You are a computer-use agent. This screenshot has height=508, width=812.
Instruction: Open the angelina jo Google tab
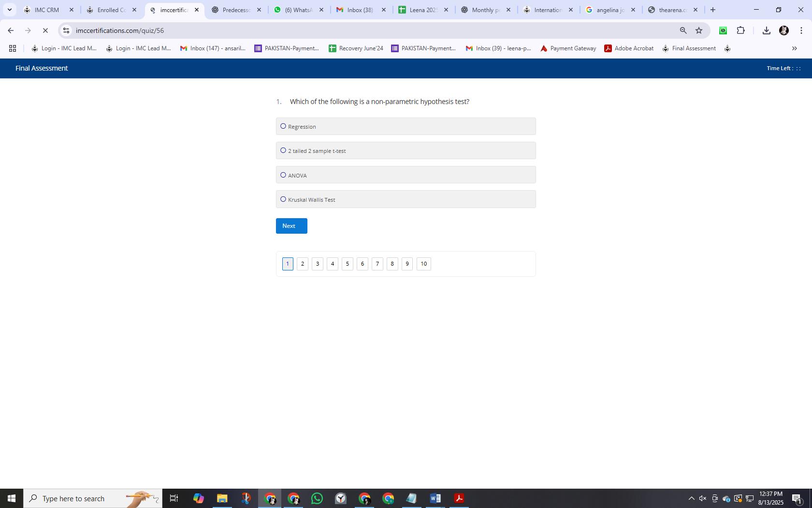click(x=610, y=10)
